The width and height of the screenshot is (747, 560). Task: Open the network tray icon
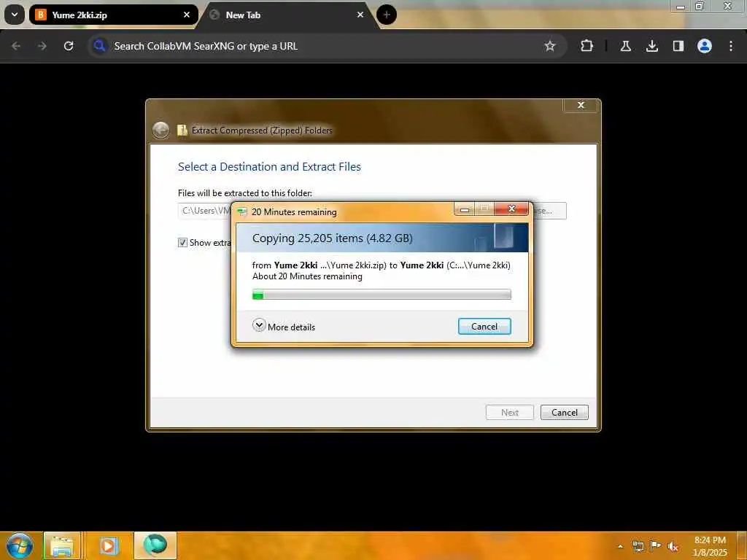(638, 546)
